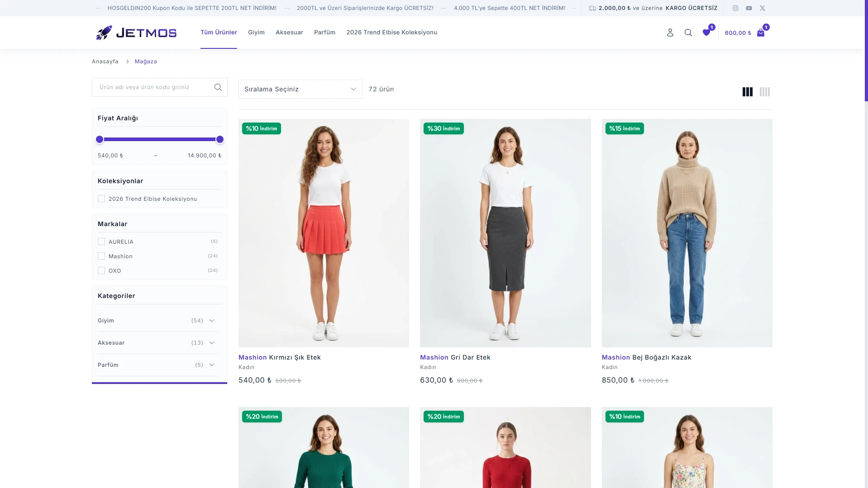Open the Sıralama Seçiniz sort dropdown
This screenshot has width=868, height=488.
[300, 89]
